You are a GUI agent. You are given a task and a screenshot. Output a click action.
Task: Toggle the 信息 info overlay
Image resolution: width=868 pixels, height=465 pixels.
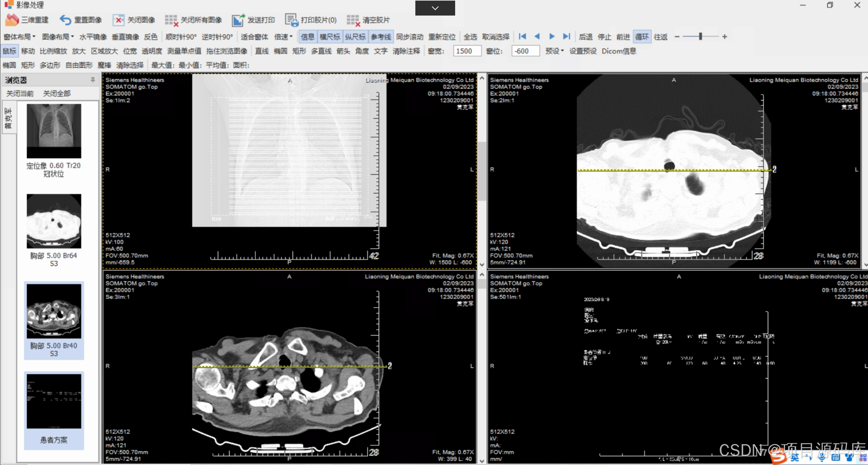307,37
